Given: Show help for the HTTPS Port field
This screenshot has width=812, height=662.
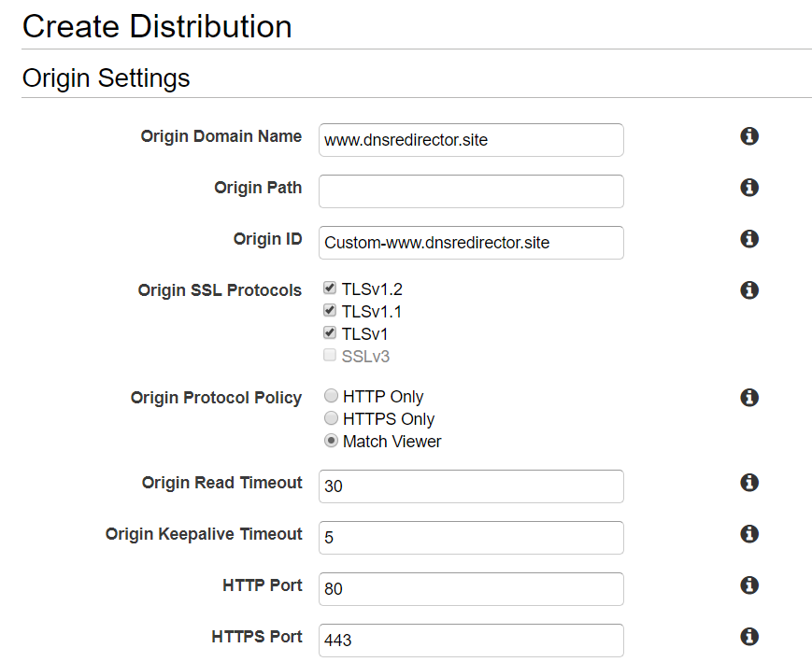Looking at the screenshot, I should pos(748,637).
